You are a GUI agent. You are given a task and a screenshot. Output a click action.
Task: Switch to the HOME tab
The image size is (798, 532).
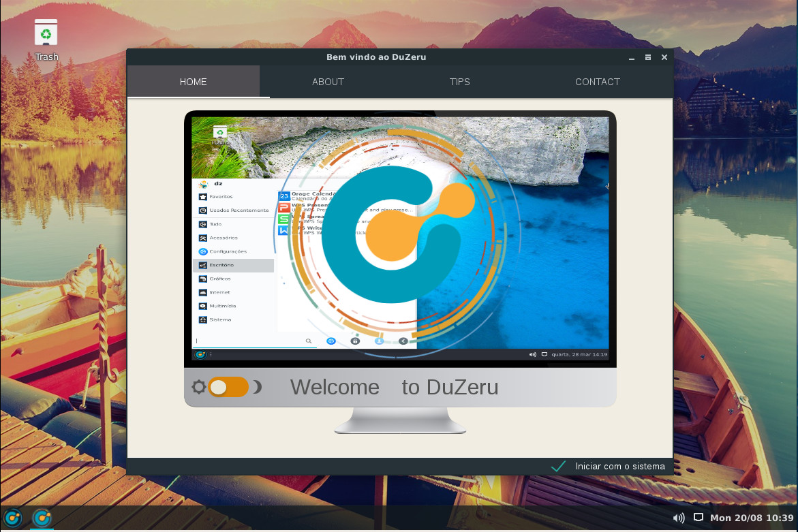pyautogui.click(x=194, y=82)
